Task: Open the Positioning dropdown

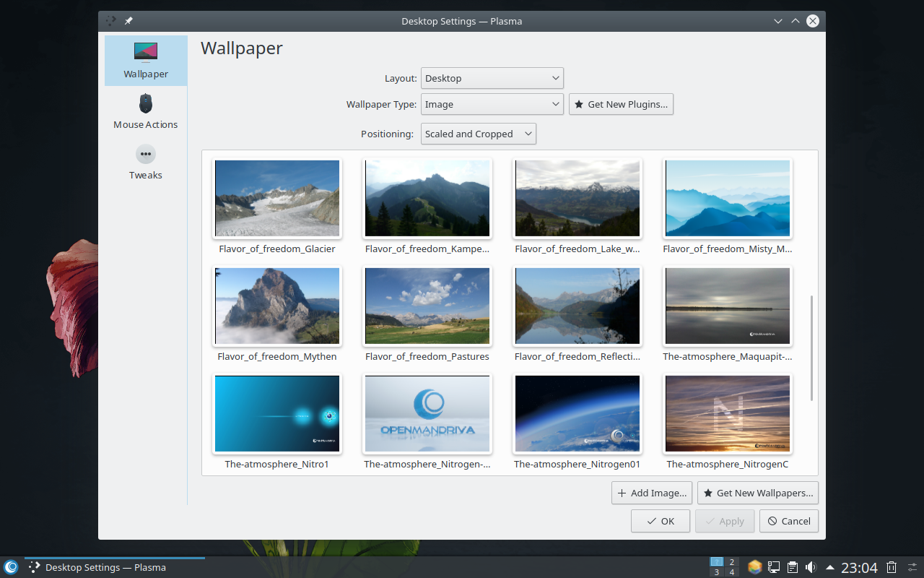Action: [478, 134]
